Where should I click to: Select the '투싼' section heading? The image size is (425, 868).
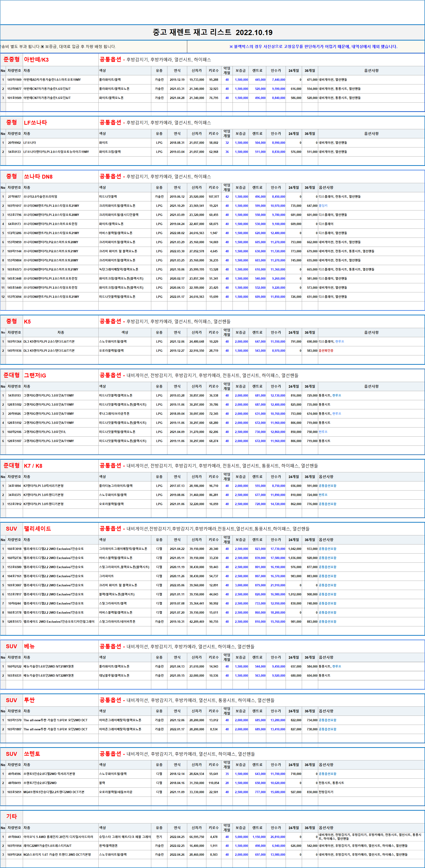[29, 700]
